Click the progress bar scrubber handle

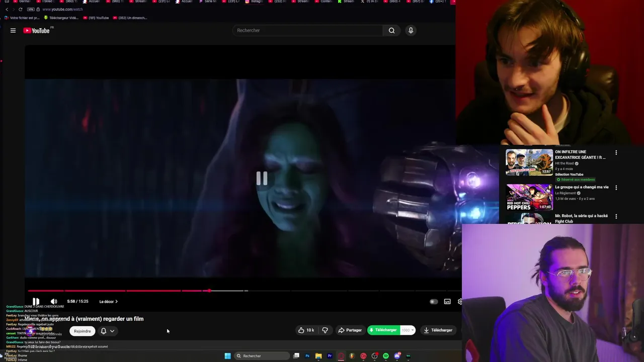pos(209,291)
